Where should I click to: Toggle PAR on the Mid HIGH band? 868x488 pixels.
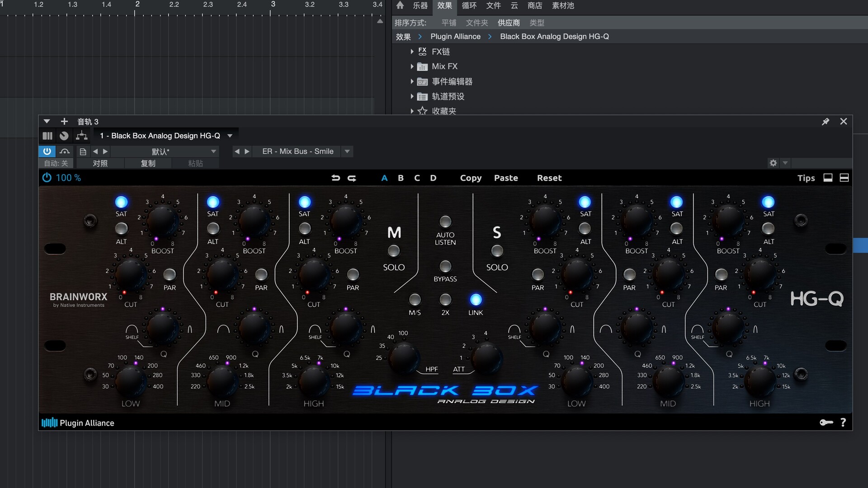(x=353, y=274)
